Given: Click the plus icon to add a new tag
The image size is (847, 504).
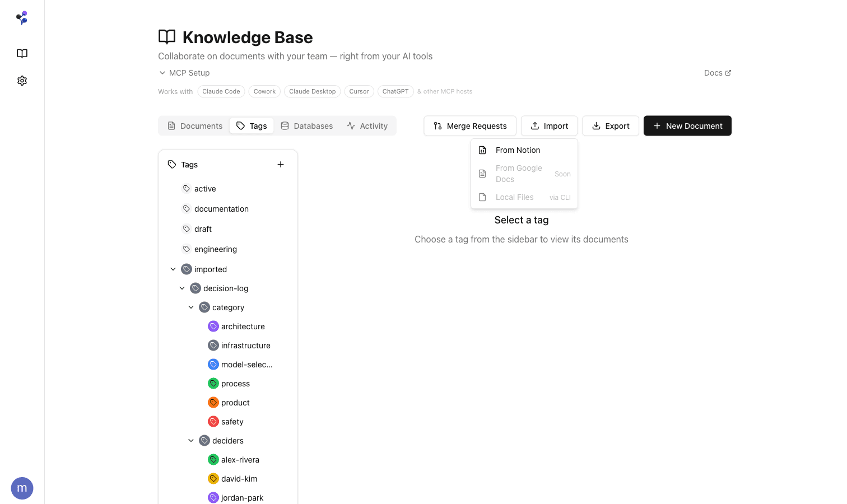Looking at the screenshot, I should point(281,164).
